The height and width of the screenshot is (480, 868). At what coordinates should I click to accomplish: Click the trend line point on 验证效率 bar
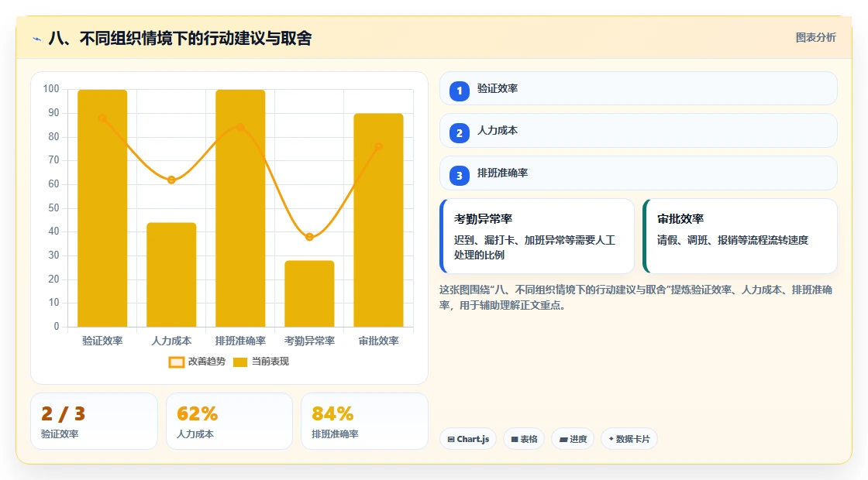102,118
